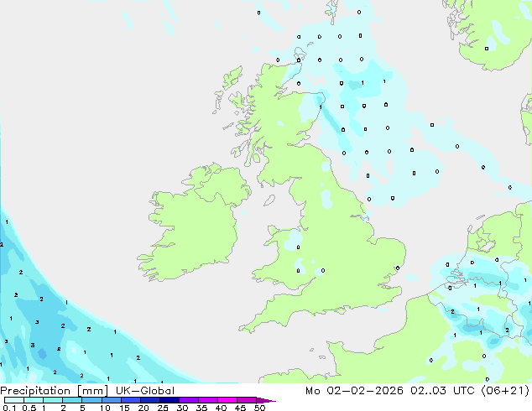
Task: Pick legend color between 1 and 2
Action: click(53, 400)
